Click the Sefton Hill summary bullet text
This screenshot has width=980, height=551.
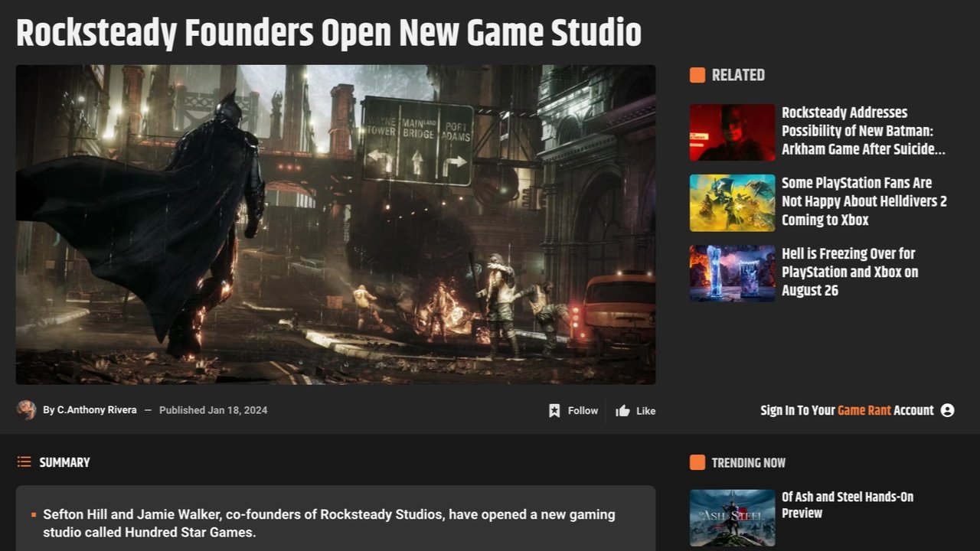click(x=329, y=523)
